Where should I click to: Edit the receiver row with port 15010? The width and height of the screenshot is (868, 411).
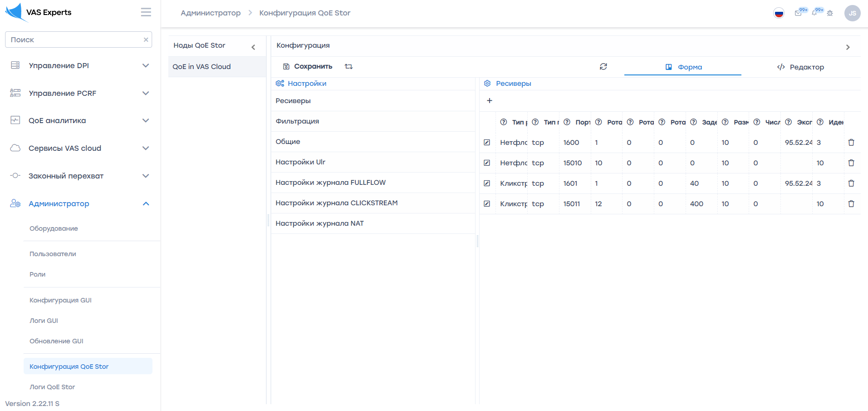pyautogui.click(x=487, y=163)
